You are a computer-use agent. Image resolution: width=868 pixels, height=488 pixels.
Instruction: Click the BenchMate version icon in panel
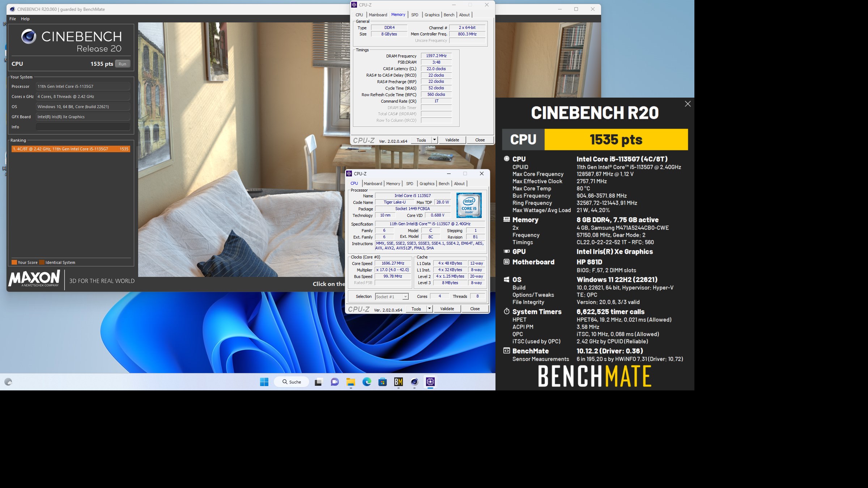click(507, 351)
